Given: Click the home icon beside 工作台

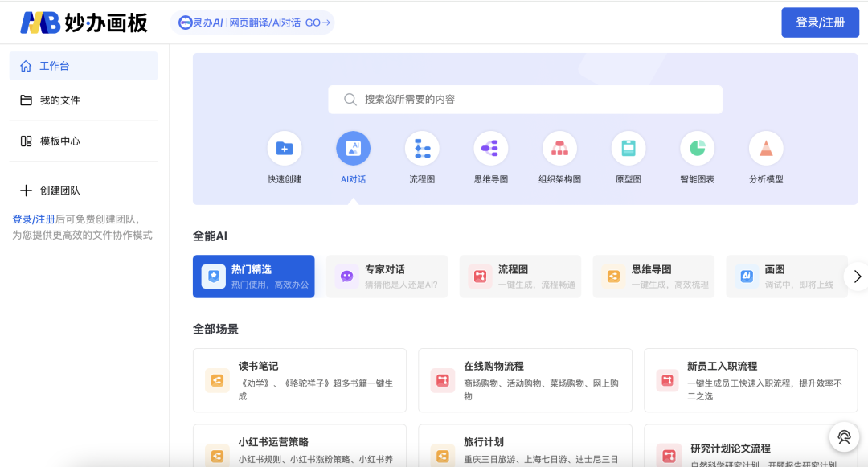Looking at the screenshot, I should (26, 67).
